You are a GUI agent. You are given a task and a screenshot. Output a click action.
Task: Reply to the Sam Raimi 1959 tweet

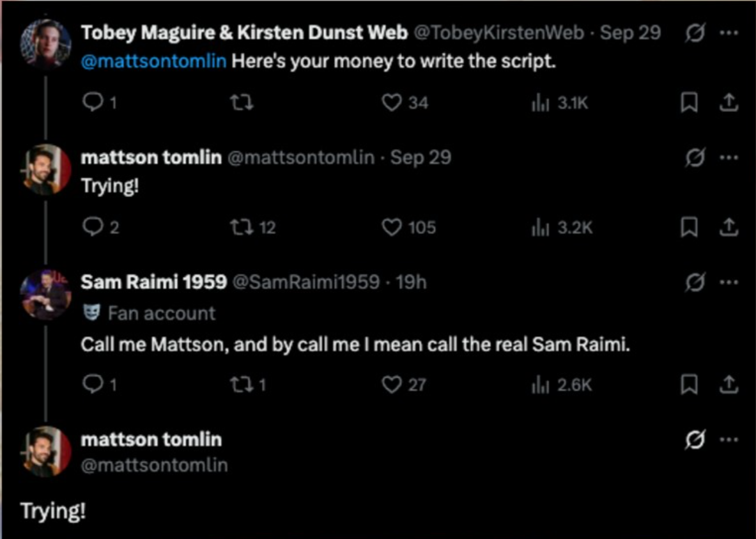point(93,384)
